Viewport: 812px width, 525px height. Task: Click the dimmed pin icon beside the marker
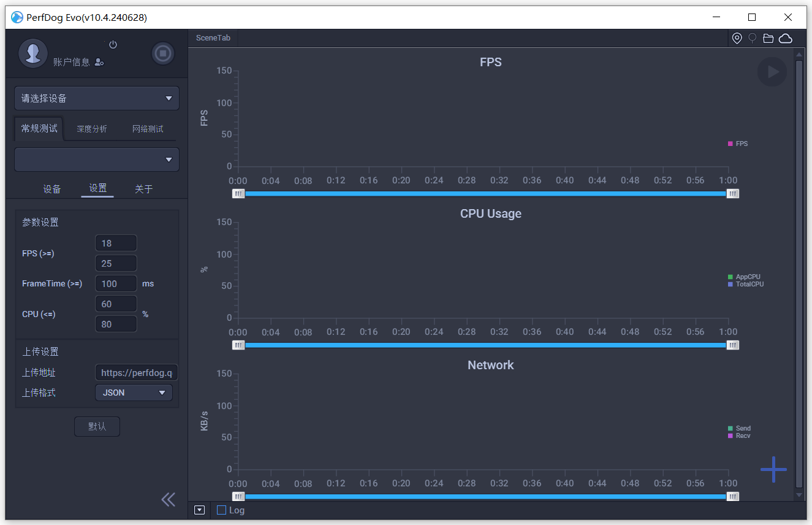point(753,39)
